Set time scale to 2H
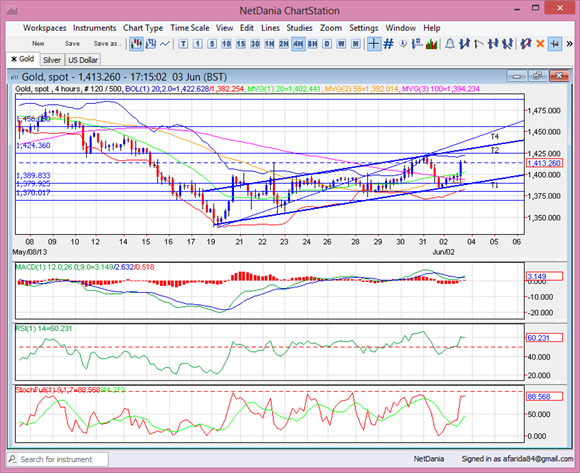Screen dimensions: 580x473 point(284,44)
